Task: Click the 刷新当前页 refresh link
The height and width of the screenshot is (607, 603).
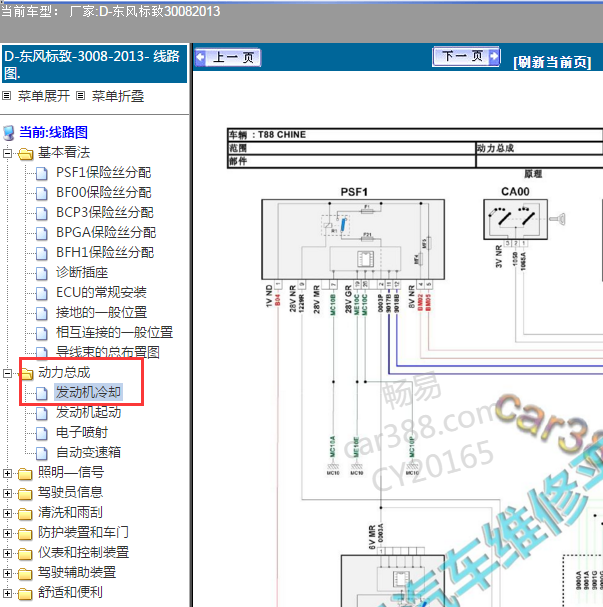Action: coord(552,62)
